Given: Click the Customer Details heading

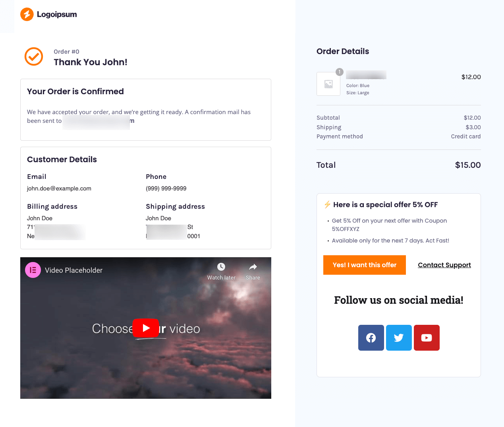Looking at the screenshot, I should point(62,159).
